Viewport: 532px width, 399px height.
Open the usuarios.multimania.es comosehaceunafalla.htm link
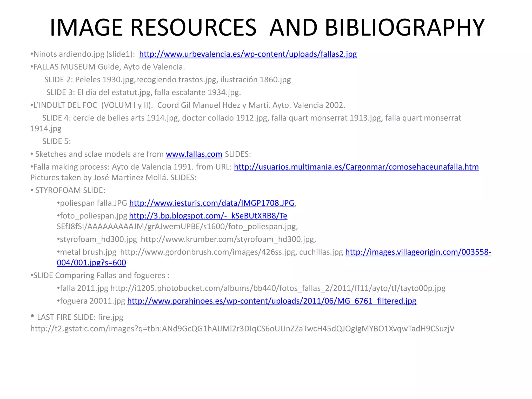tap(356, 167)
